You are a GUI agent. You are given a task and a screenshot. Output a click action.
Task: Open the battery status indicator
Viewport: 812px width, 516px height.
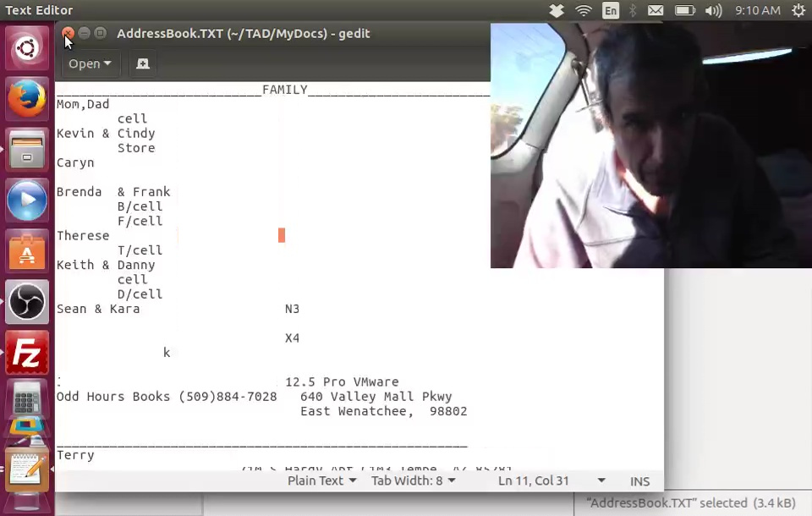tap(685, 10)
